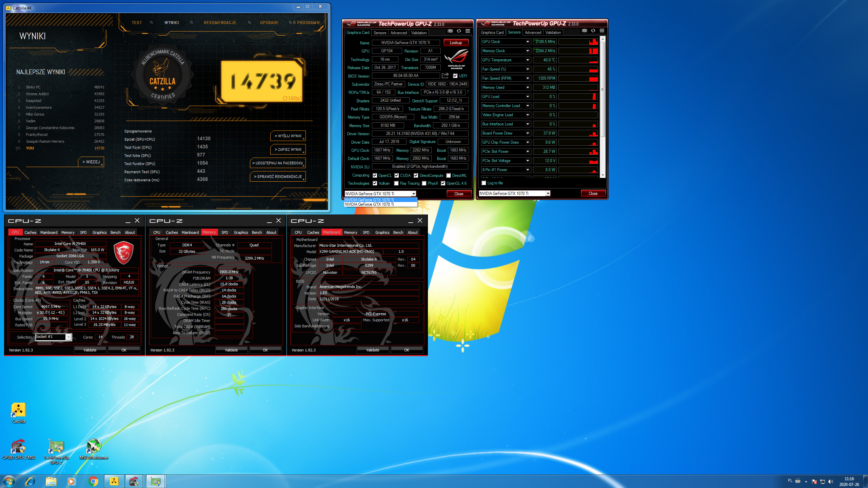Screen dimensions: 868x488
Task: Click Validate in the Memory CPU-Z window
Action: tap(231, 350)
